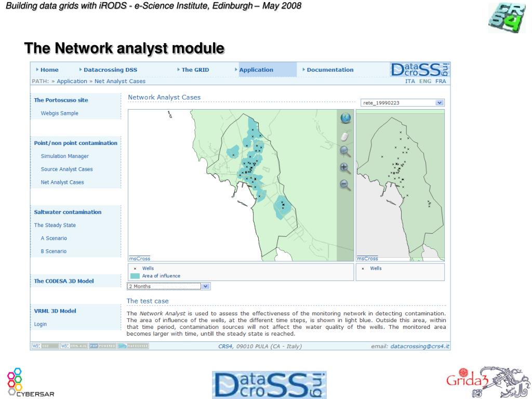Open Net Analyst Cases sidebar link
The width and height of the screenshot is (532, 399).
[62, 182]
